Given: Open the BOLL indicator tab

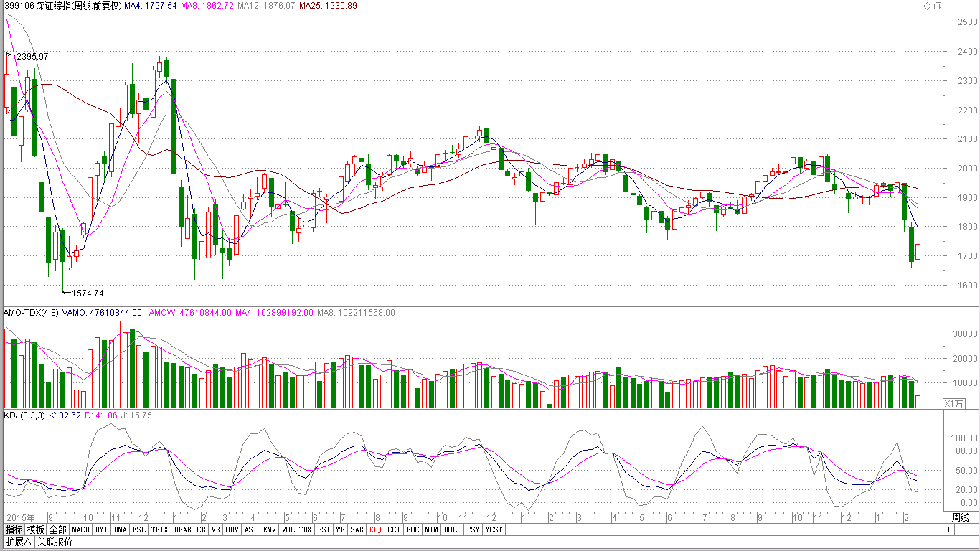Looking at the screenshot, I should tap(452, 529).
